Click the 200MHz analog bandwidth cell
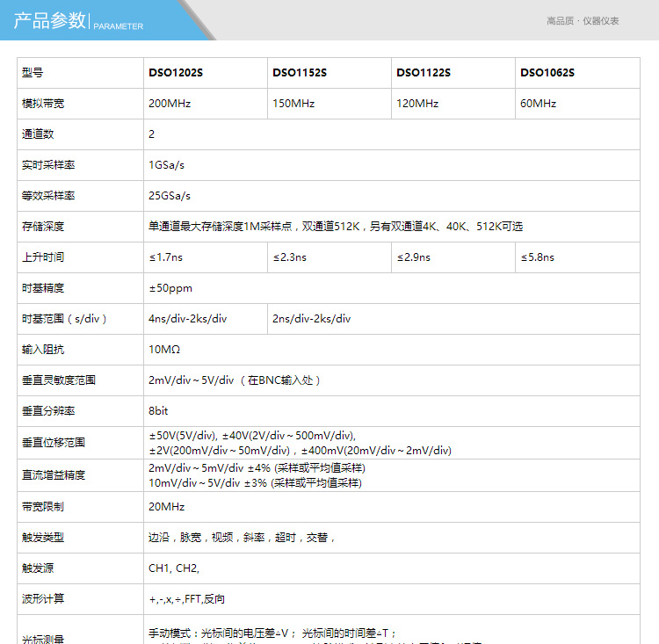Image resolution: width=659 pixels, height=644 pixels. 170,104
